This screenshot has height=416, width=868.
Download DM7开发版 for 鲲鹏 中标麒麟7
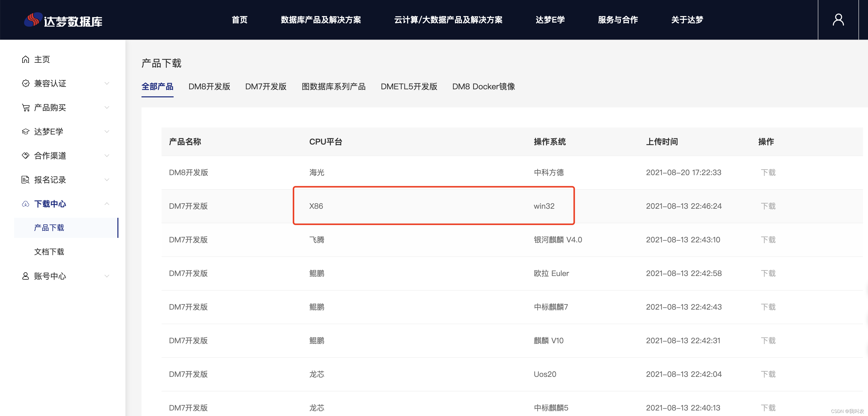coord(768,307)
